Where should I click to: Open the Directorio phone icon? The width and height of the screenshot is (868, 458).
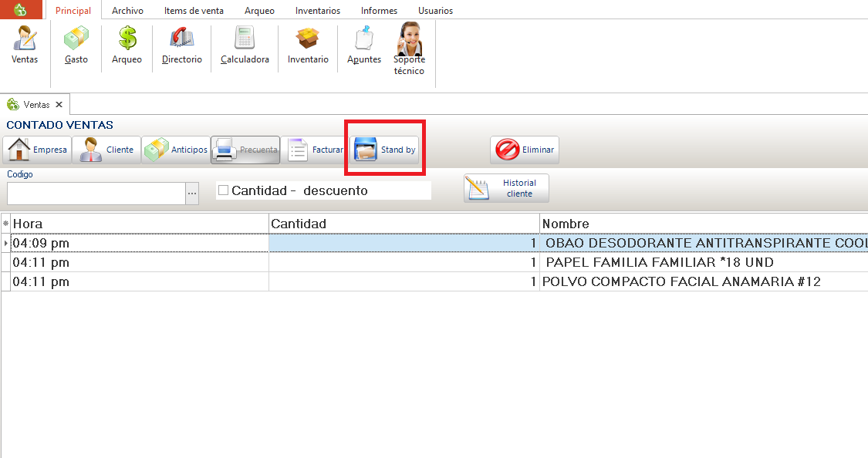coord(181,45)
